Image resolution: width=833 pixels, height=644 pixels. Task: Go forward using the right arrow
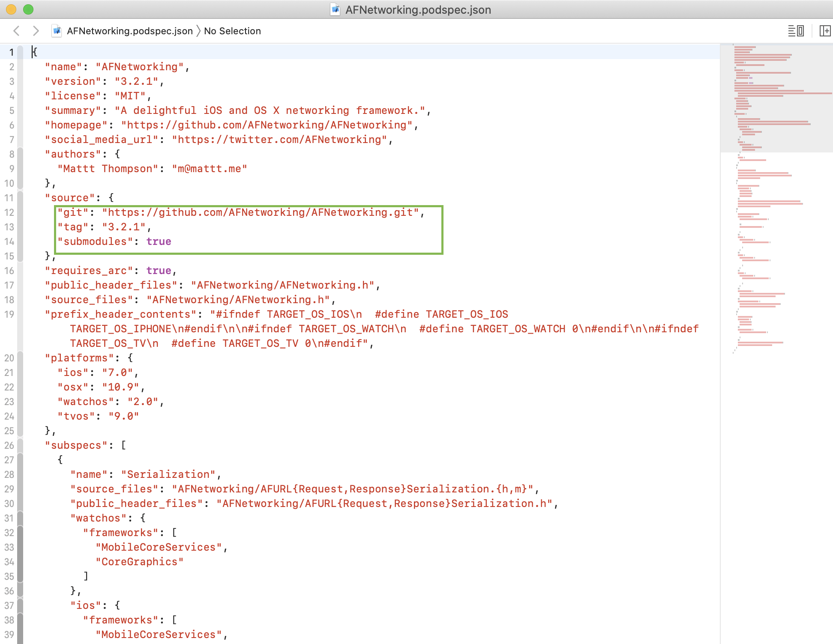36,31
